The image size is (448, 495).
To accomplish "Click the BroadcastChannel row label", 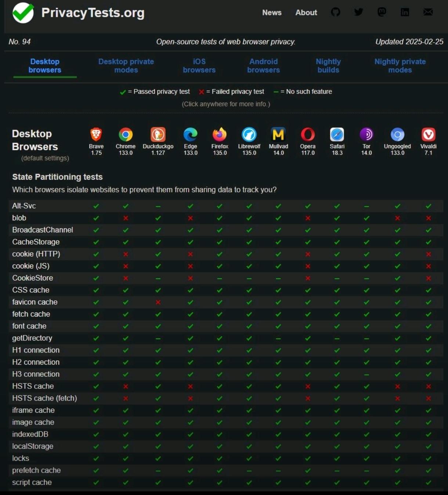I will (x=43, y=230).
